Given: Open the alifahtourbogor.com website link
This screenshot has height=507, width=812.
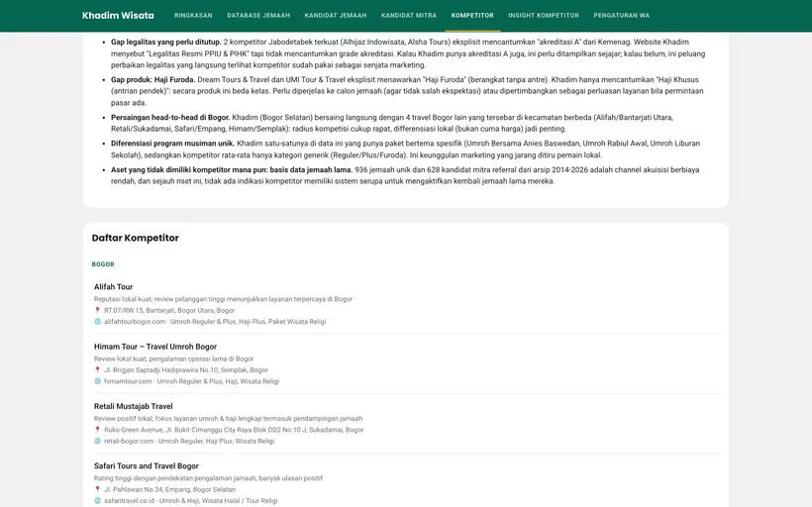Looking at the screenshot, I should [x=135, y=322].
